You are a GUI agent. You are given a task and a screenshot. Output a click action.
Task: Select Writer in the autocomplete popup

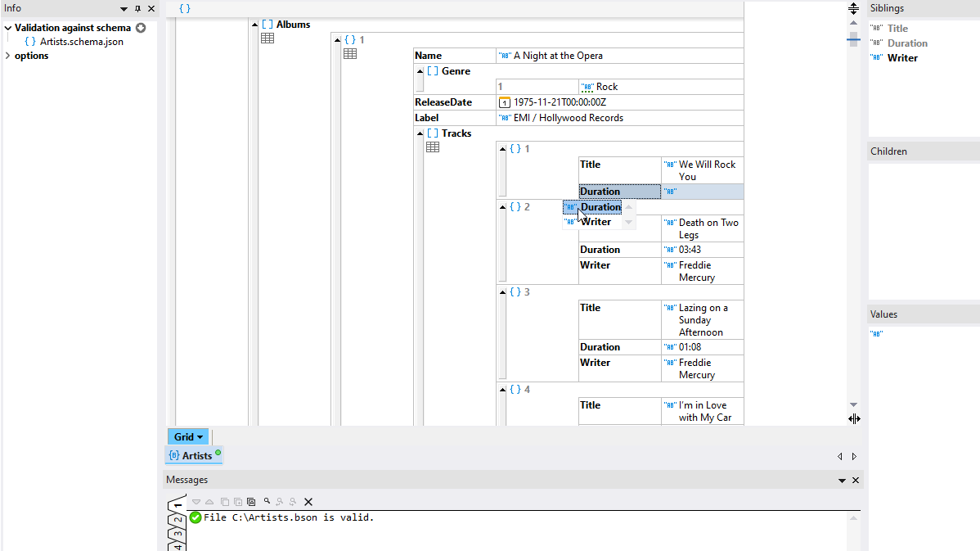pyautogui.click(x=596, y=222)
